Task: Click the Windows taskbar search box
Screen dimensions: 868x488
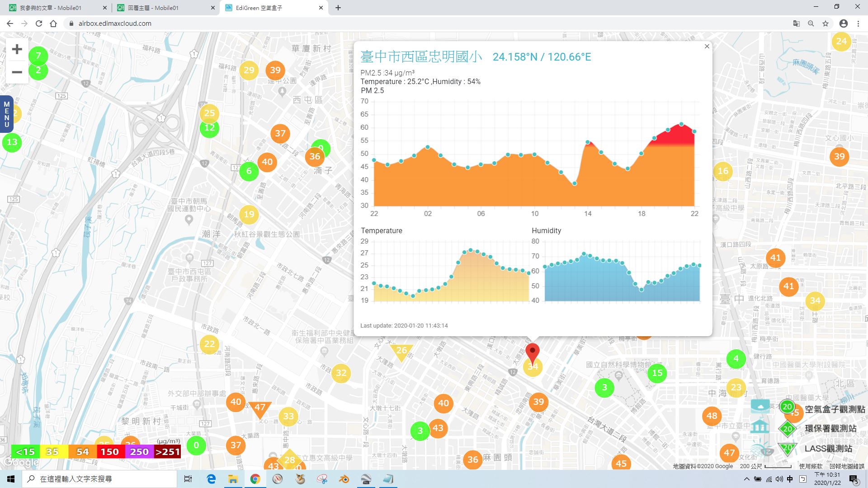Action: tap(99, 479)
